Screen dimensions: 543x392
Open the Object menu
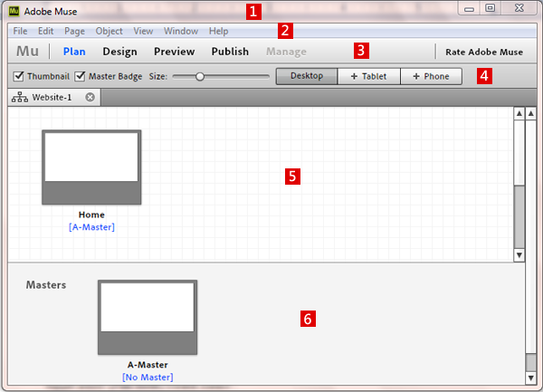(x=110, y=31)
